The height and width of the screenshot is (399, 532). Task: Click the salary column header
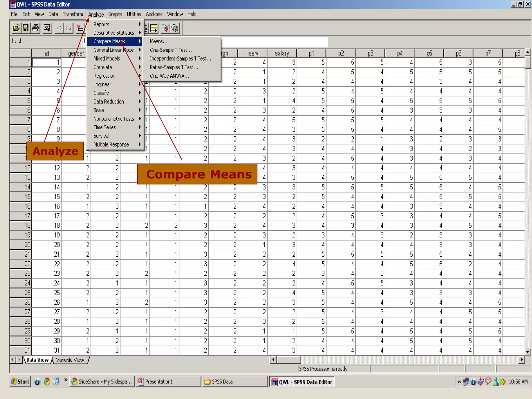(x=282, y=53)
